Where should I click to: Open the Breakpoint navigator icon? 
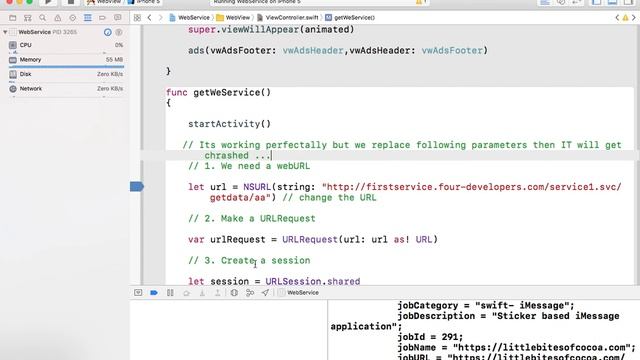(x=102, y=18)
